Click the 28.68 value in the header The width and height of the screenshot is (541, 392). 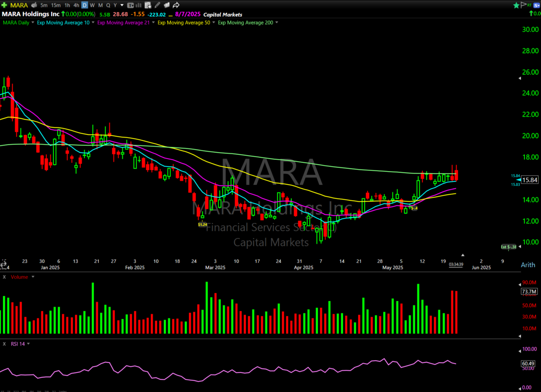click(x=120, y=14)
